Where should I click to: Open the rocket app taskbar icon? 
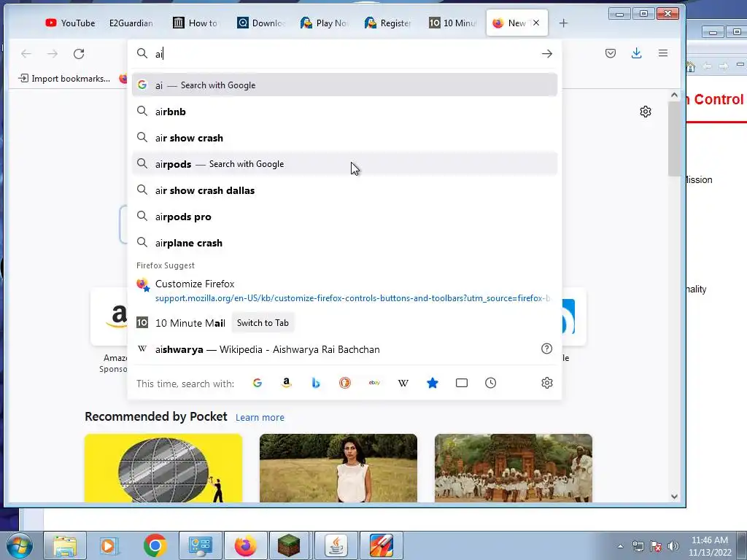[x=381, y=545]
